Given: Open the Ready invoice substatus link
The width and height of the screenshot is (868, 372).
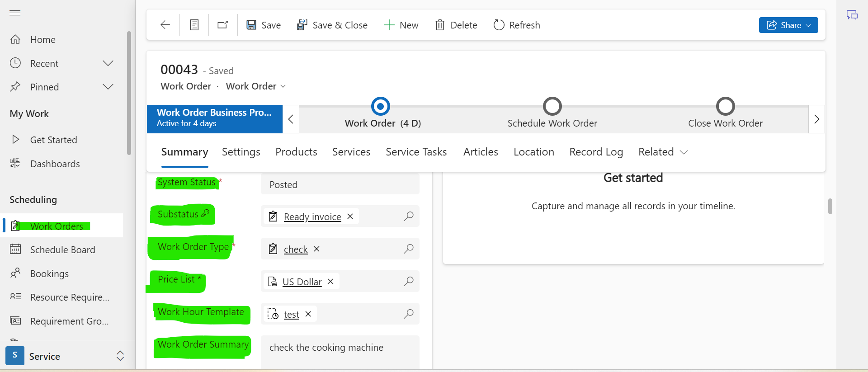Looking at the screenshot, I should tap(312, 217).
